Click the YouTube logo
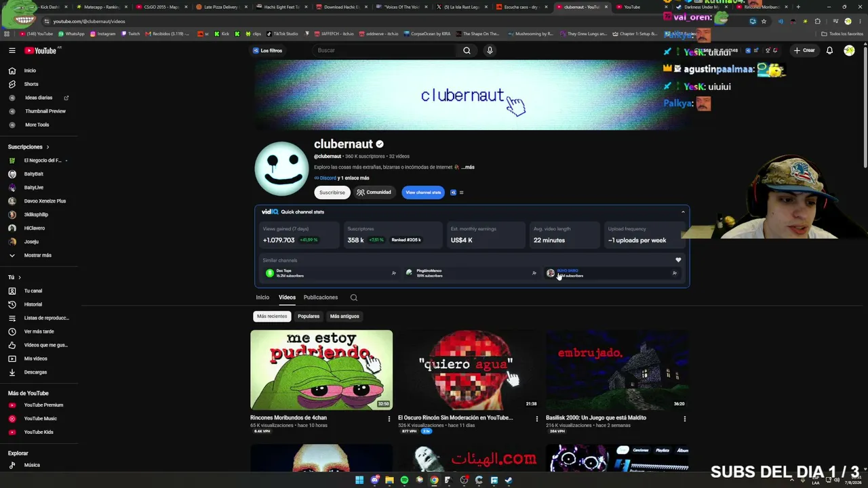The width and height of the screenshot is (868, 488). point(41,50)
